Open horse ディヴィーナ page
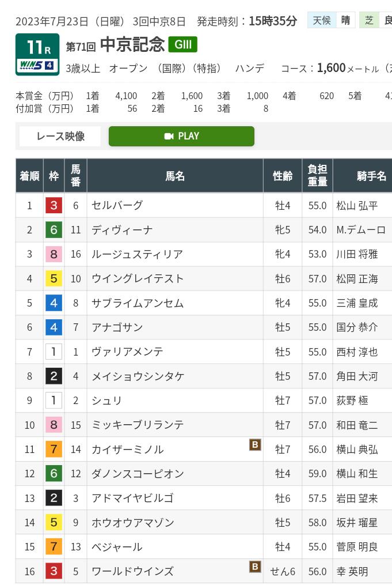392x585 pixels. click(122, 230)
